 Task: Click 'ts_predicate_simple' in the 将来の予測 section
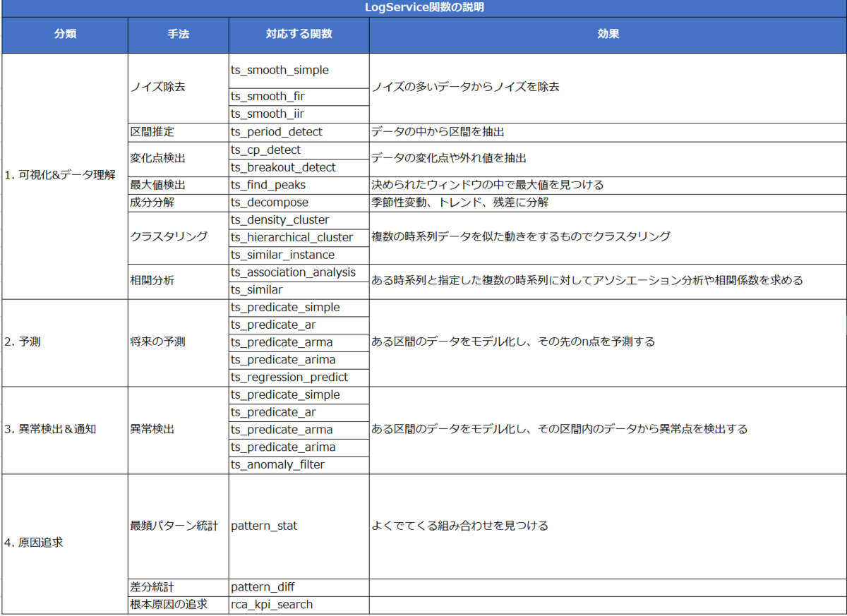299,308
